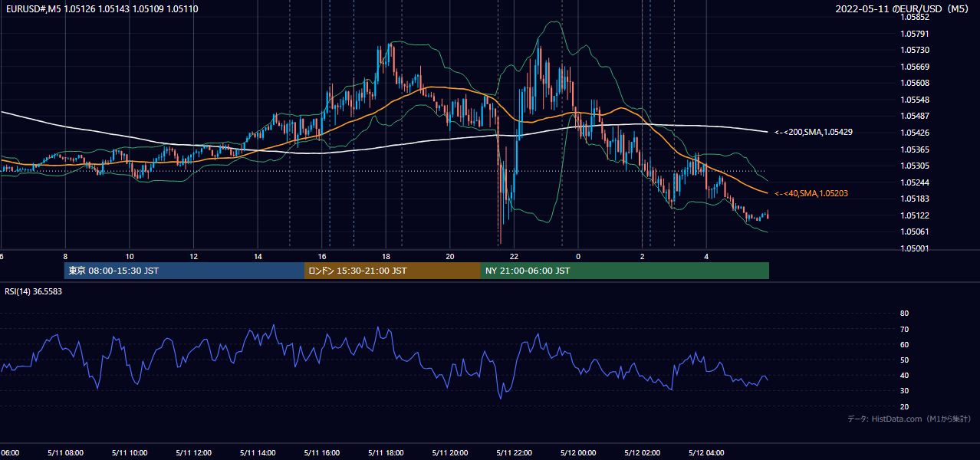This screenshot has height=460, width=980.
Task: Click hour label 12 under the price chart
Action: (193, 257)
